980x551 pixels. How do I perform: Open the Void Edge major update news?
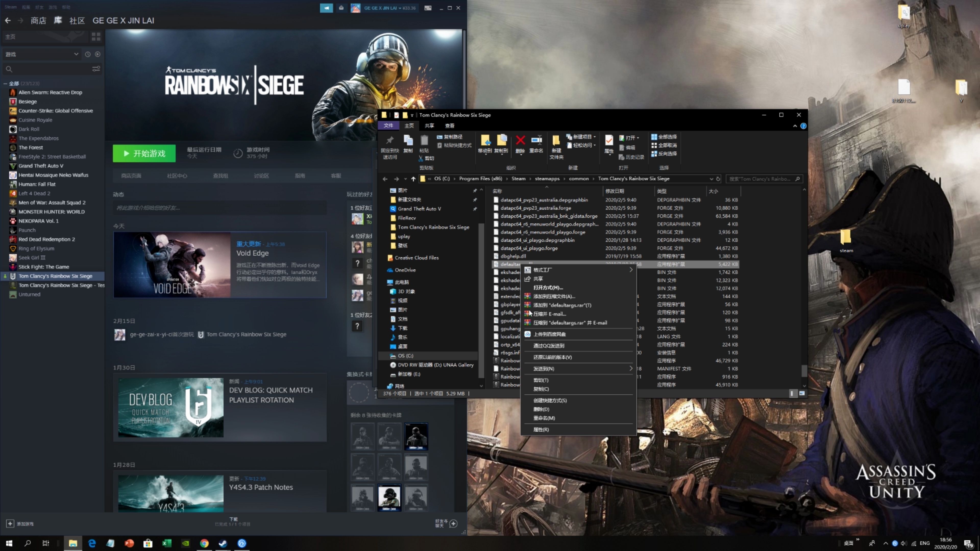click(220, 265)
